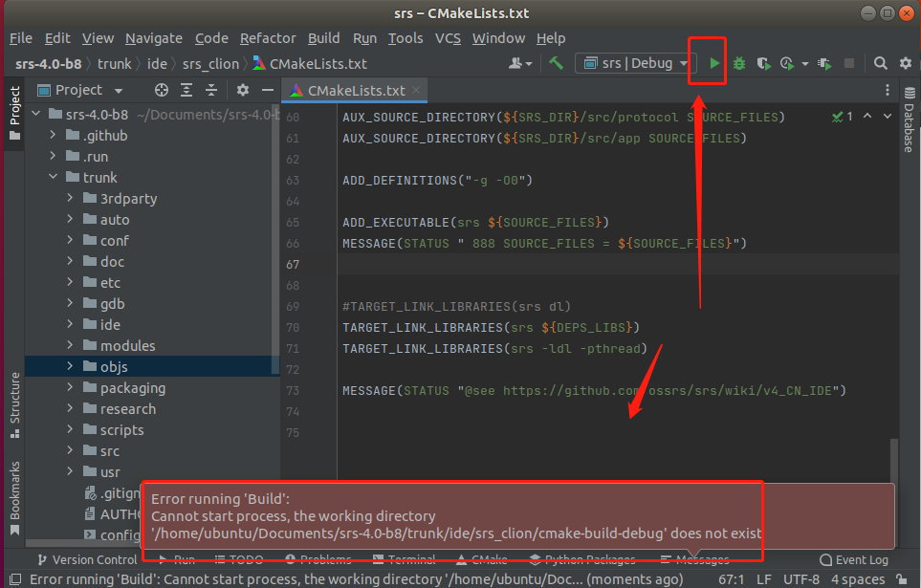Click srs_clion in the breadcrumb path
The height and width of the screenshot is (588, 921).
(x=210, y=63)
